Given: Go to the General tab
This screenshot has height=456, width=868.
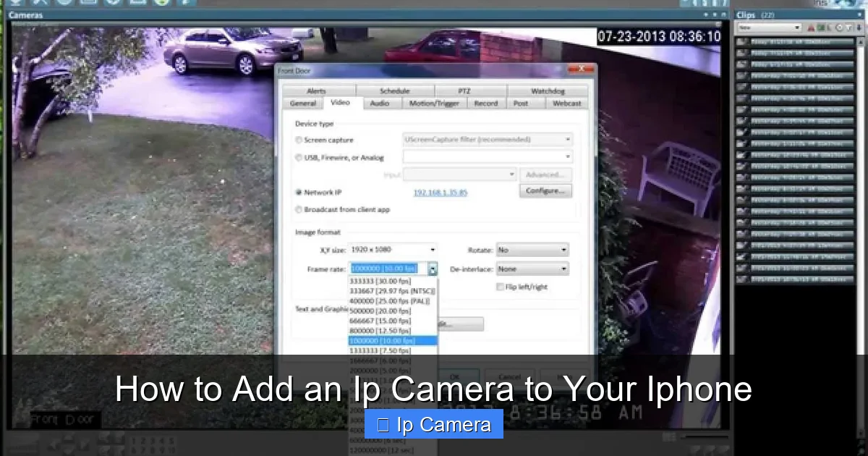Looking at the screenshot, I should pyautogui.click(x=302, y=104).
